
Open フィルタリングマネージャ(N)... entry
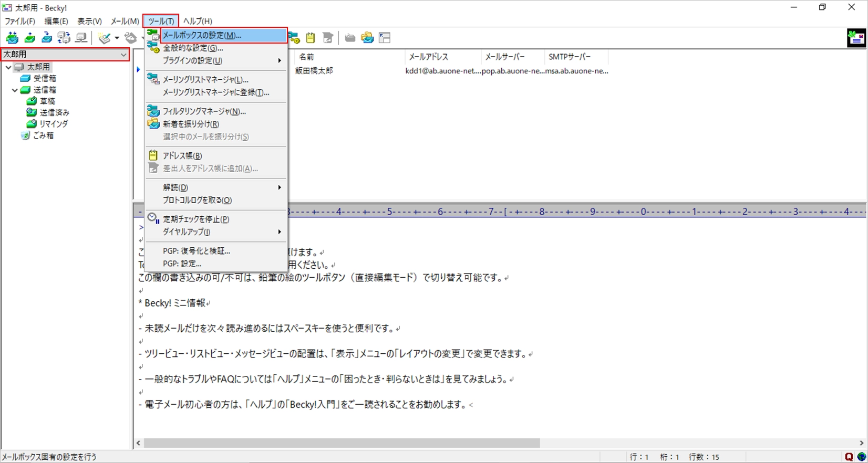click(216, 111)
